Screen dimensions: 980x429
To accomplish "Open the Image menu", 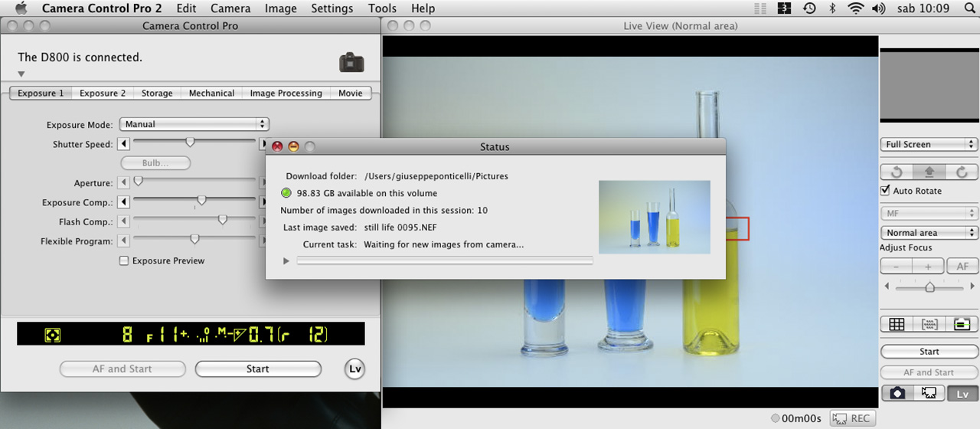I will pos(280,8).
